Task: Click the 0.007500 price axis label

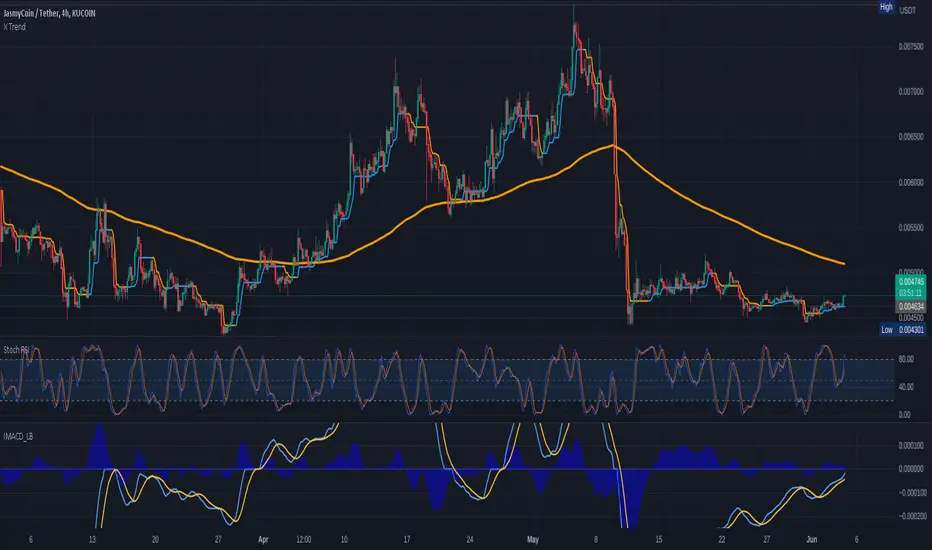Action: point(911,47)
